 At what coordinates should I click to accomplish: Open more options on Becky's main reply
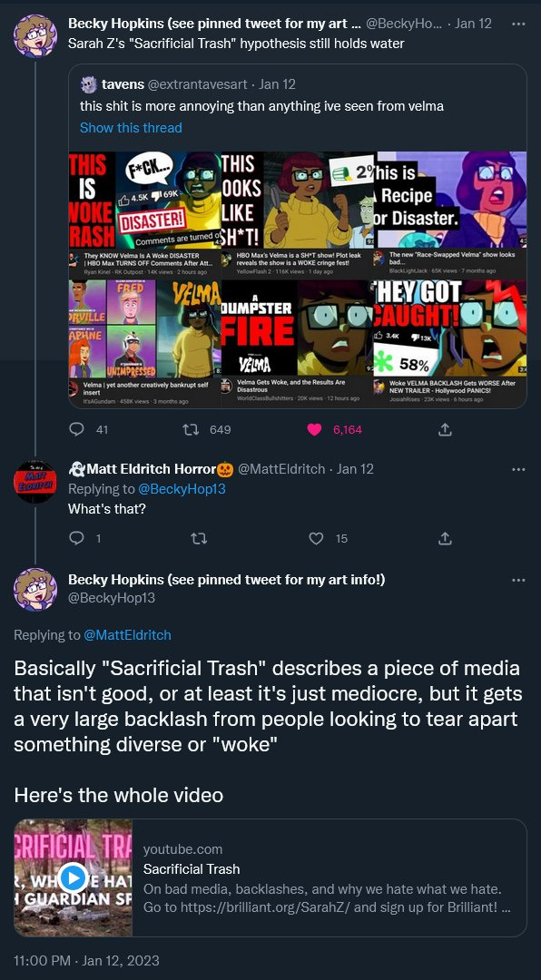(x=518, y=580)
